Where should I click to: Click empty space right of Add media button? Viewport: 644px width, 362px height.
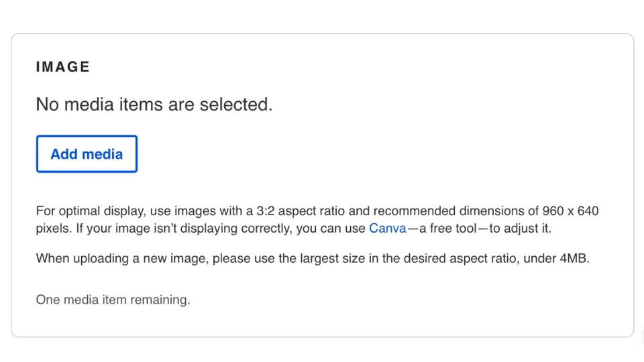[335, 154]
